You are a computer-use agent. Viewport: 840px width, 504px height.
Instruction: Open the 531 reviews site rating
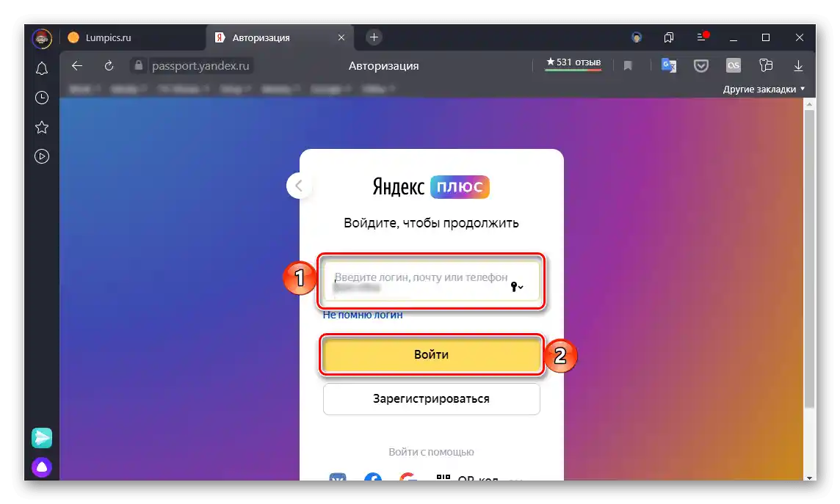(573, 62)
